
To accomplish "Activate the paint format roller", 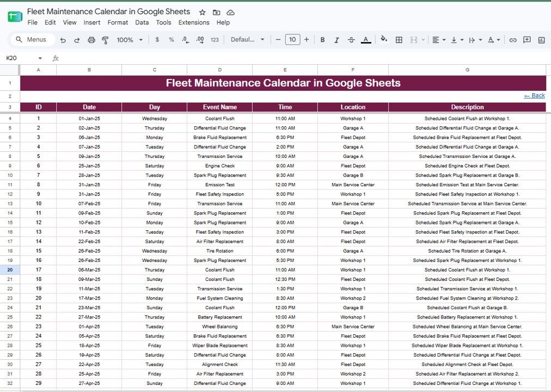I will (105, 40).
